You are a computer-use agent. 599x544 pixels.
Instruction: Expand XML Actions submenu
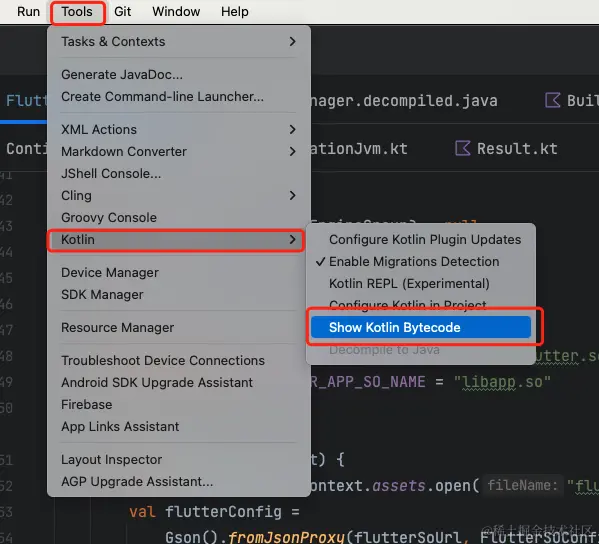179,130
